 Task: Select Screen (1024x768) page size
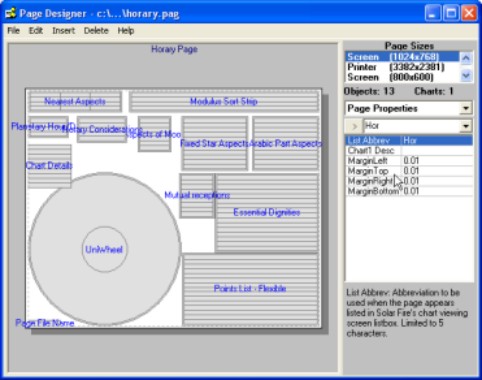pyautogui.click(x=402, y=57)
